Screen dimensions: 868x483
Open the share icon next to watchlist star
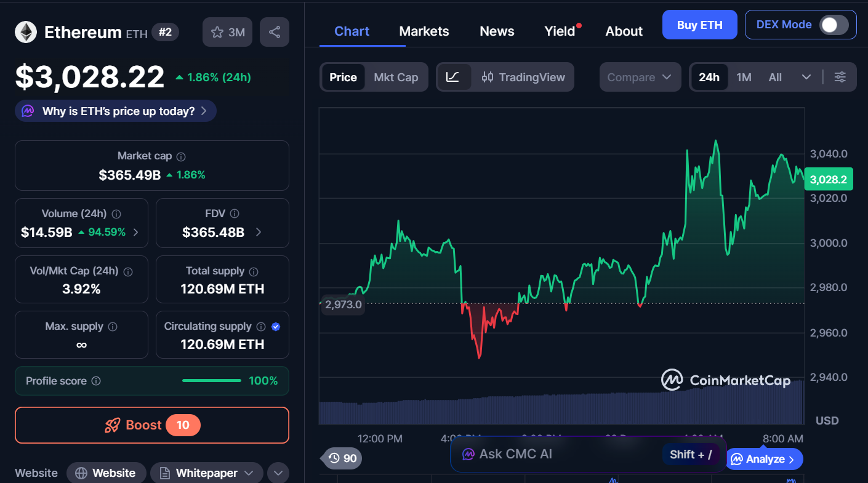click(274, 32)
